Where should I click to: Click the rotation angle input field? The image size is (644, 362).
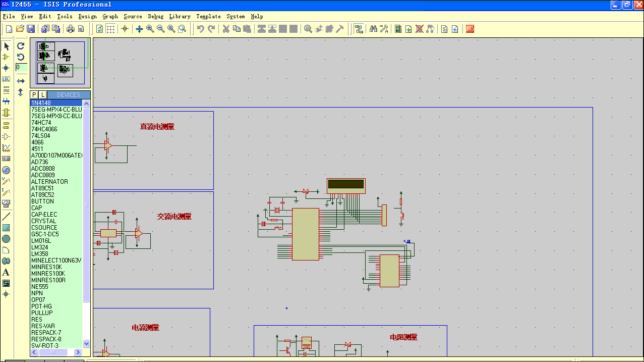(x=21, y=67)
